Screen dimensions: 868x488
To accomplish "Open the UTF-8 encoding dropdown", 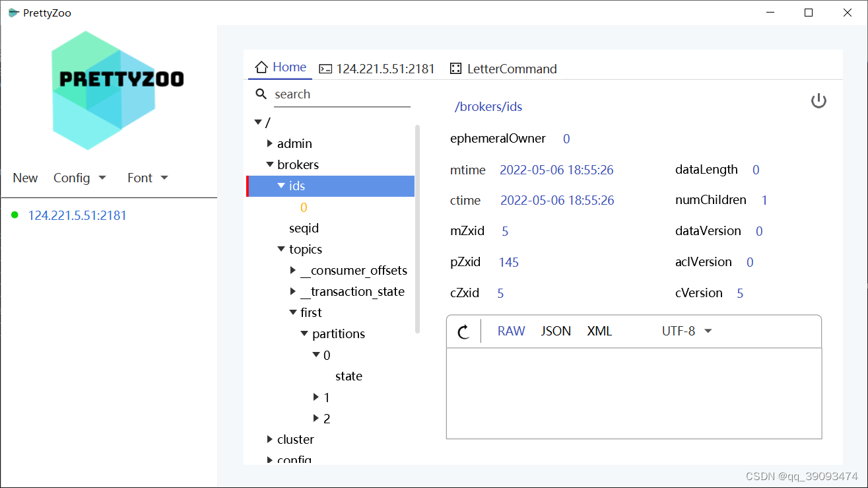I will 687,331.
